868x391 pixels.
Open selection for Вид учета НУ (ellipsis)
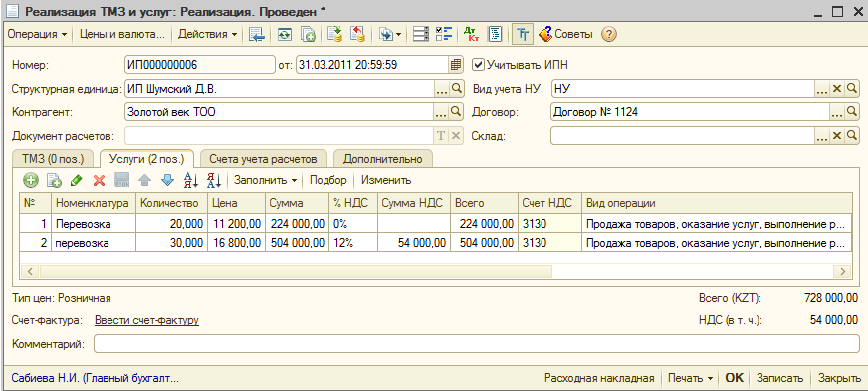click(822, 89)
